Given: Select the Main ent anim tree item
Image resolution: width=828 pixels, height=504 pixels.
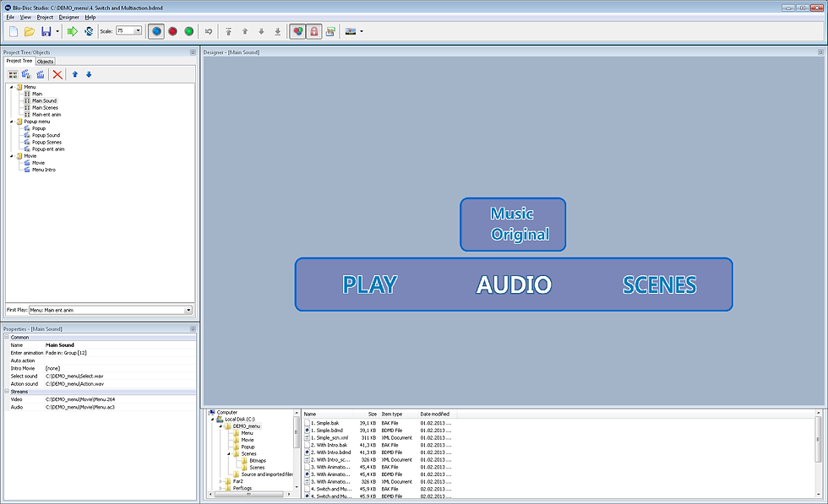Looking at the screenshot, I should click(46, 115).
